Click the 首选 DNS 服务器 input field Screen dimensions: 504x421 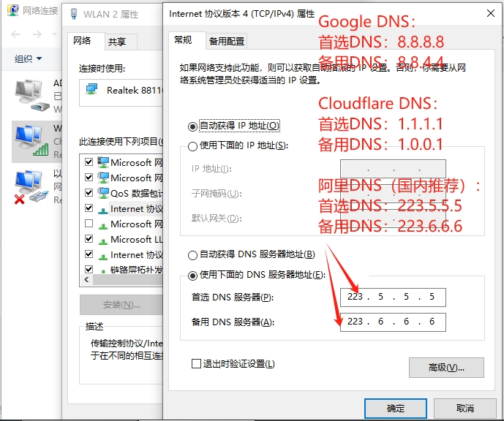click(x=392, y=297)
